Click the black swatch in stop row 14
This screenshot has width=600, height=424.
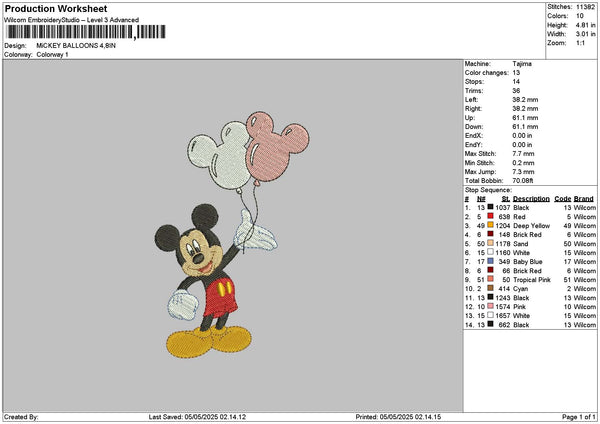tap(490, 324)
